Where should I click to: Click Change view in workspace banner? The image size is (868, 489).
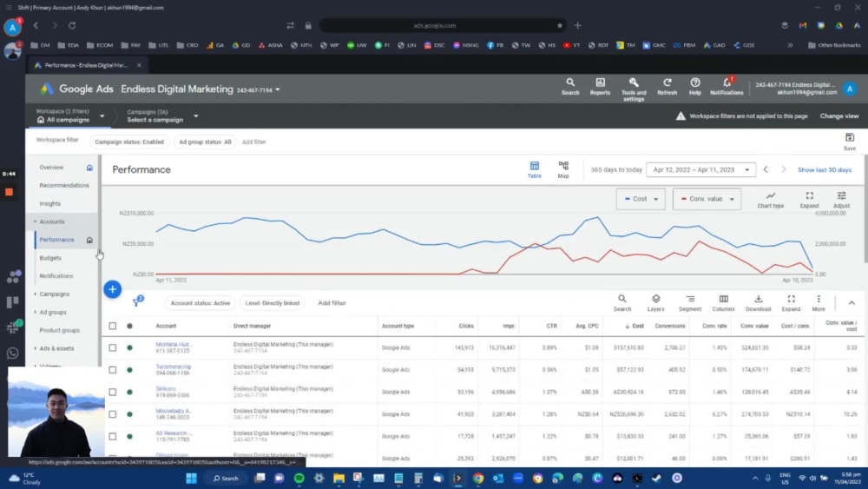[x=839, y=116]
